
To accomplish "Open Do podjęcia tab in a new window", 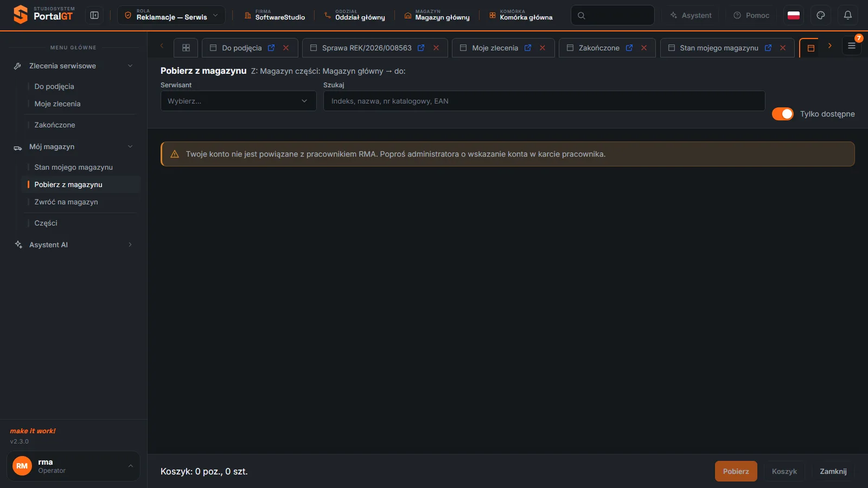I will (271, 48).
